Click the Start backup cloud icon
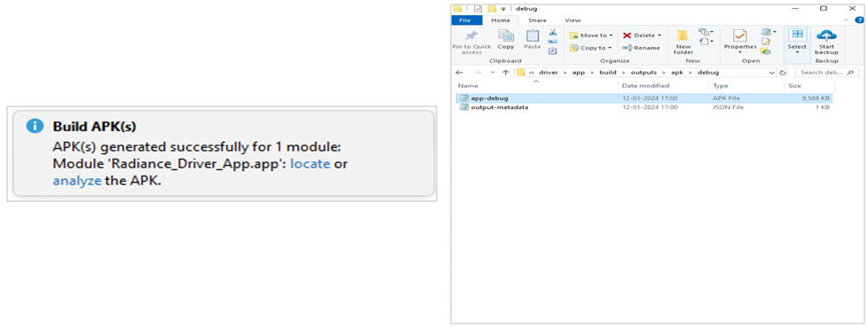 click(x=826, y=36)
